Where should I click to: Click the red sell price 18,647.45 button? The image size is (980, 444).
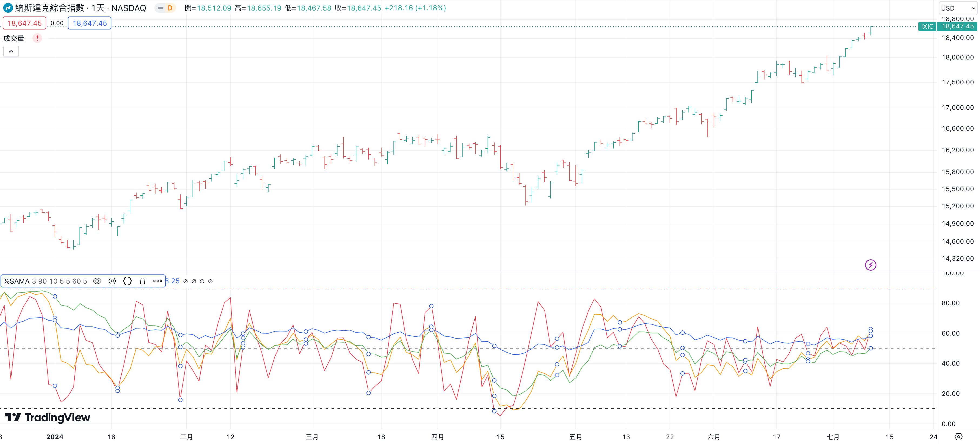(24, 23)
